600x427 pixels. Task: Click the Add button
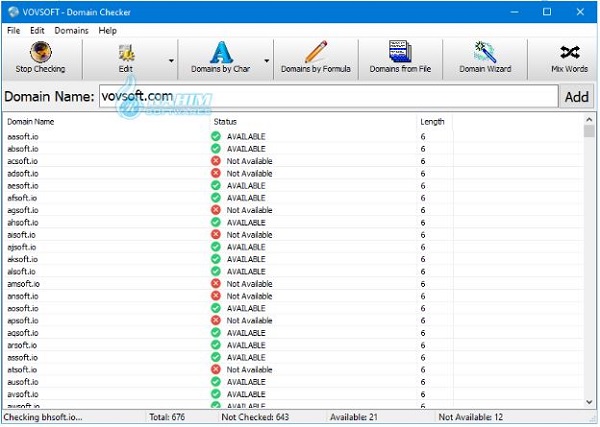pos(577,97)
